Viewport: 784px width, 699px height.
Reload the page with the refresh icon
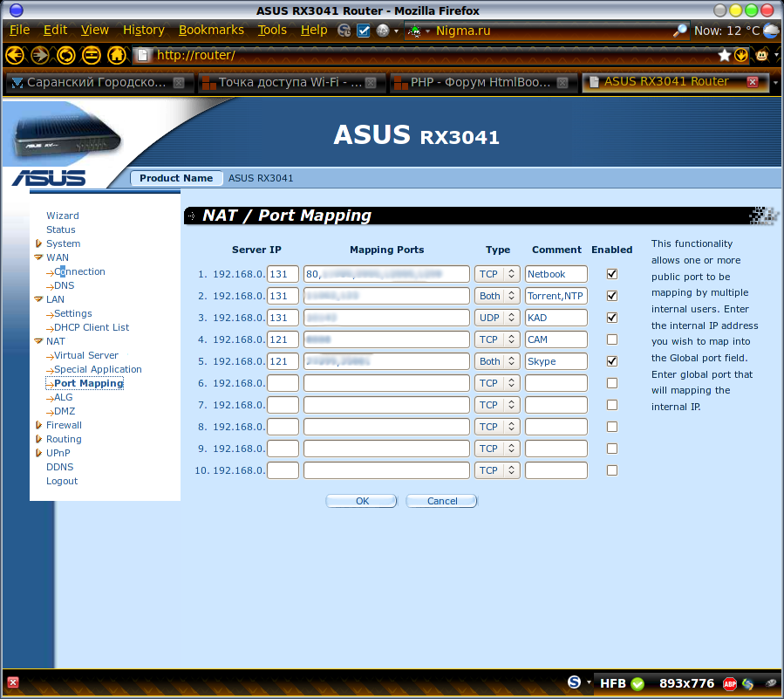coord(65,55)
